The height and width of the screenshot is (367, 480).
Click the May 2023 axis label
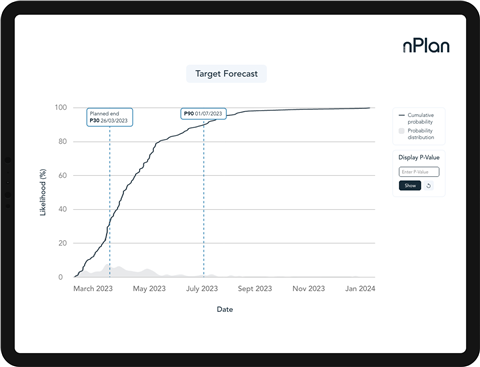(149, 289)
